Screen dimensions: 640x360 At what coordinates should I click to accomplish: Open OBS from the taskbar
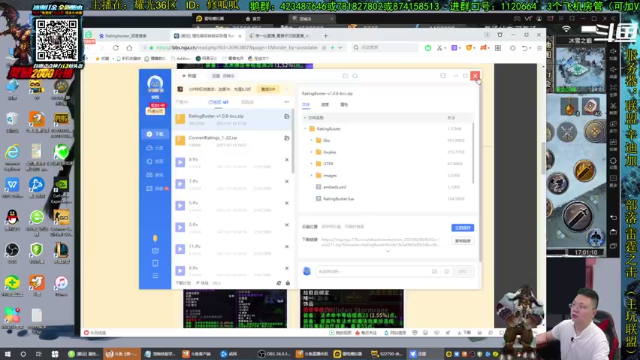[273, 354]
